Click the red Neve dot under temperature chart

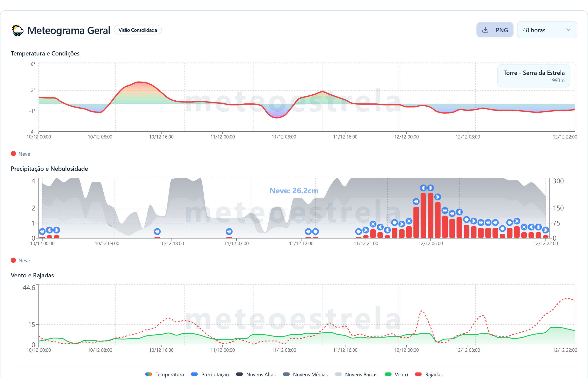[x=14, y=154]
